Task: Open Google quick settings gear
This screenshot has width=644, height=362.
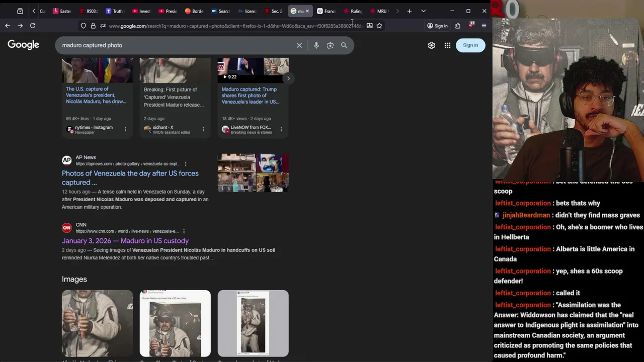Action: 431,45
